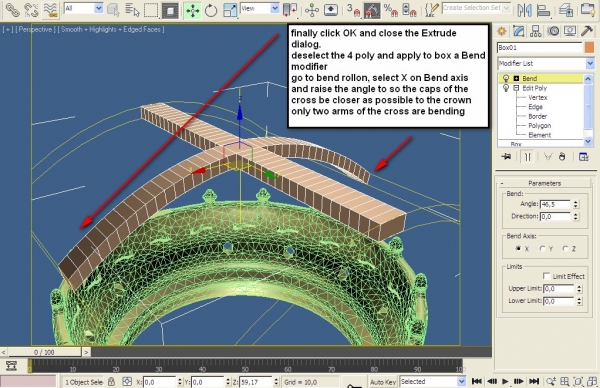The height and width of the screenshot is (388, 600).
Task: Switch to the Utilities panel tab
Action: click(x=587, y=31)
